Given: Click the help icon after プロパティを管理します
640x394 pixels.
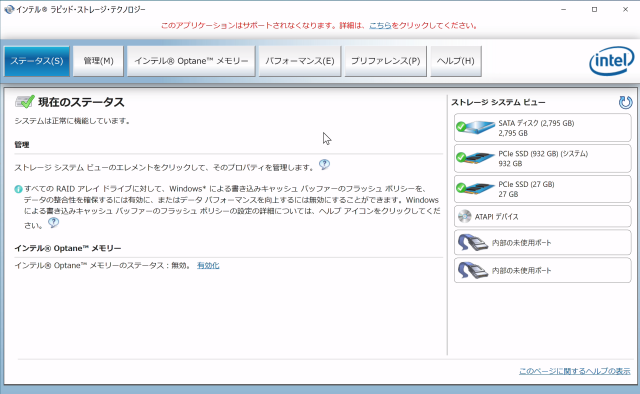Looking at the screenshot, I should pos(324,165).
